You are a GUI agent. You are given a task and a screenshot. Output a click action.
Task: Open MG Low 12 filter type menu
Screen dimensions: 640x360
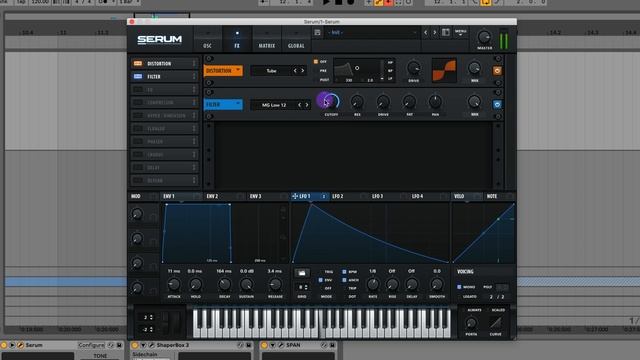274,105
